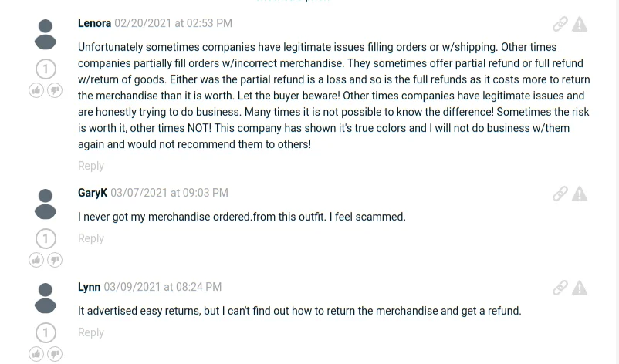619x364 pixels.
Task: Report Lynn's comment with warning icon
Action: coord(580,288)
